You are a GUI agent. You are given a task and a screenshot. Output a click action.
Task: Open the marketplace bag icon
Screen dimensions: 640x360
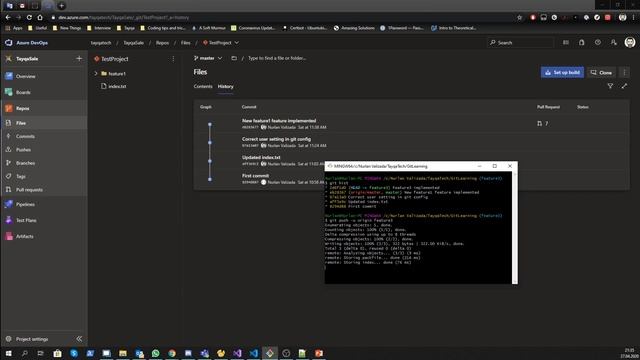[582, 42]
